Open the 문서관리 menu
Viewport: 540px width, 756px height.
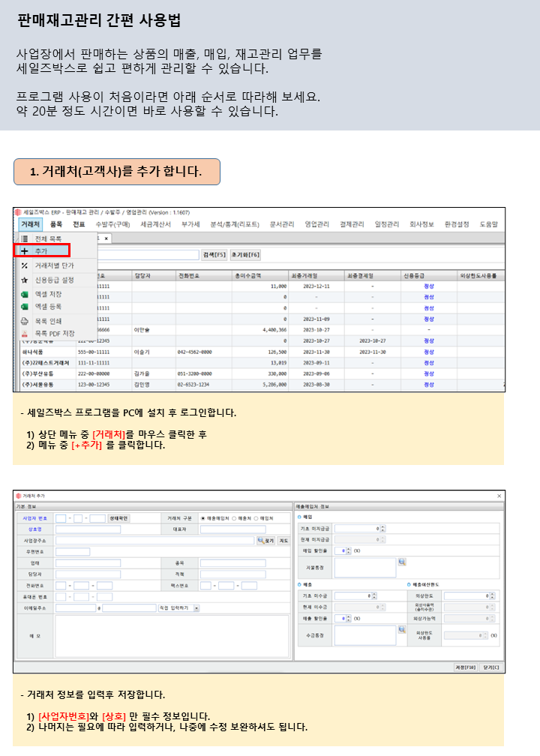[282, 224]
